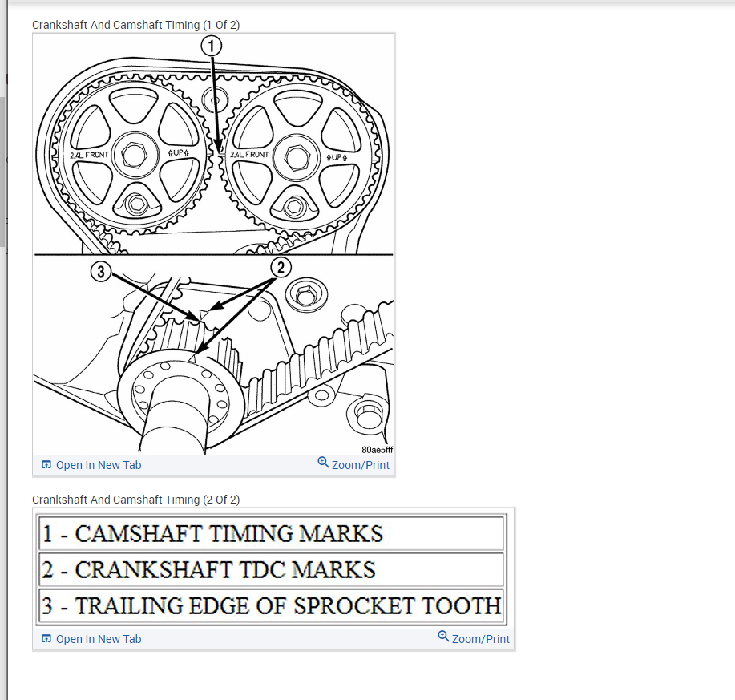Click the legend table's 'Open In New Tab' icon
The height and width of the screenshot is (700, 735).
pyautogui.click(x=46, y=638)
